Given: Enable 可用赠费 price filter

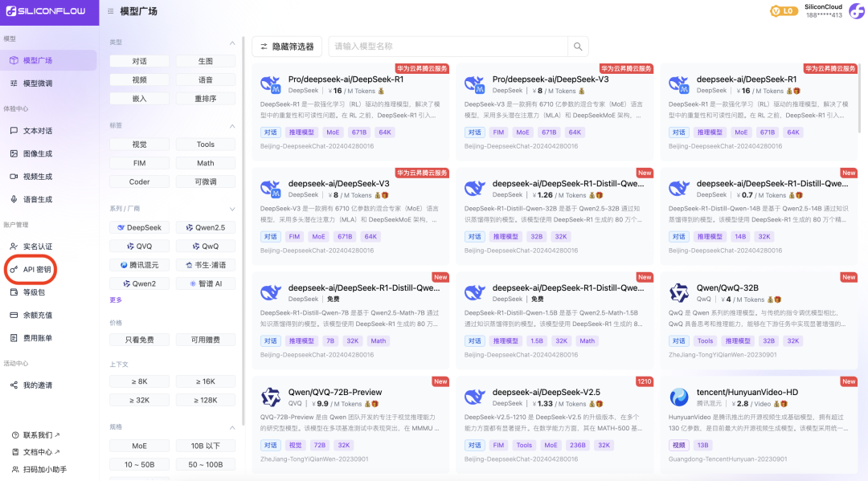Looking at the screenshot, I should 206,340.
